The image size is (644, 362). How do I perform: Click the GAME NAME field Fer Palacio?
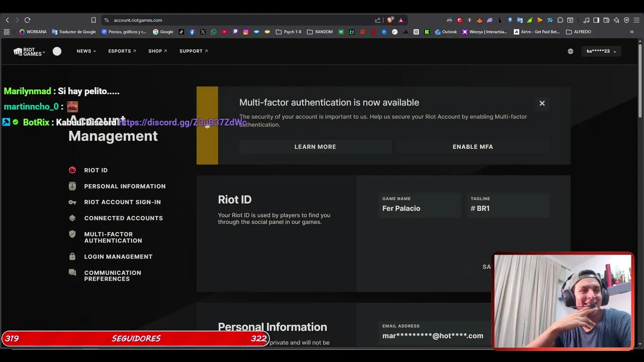point(420,205)
